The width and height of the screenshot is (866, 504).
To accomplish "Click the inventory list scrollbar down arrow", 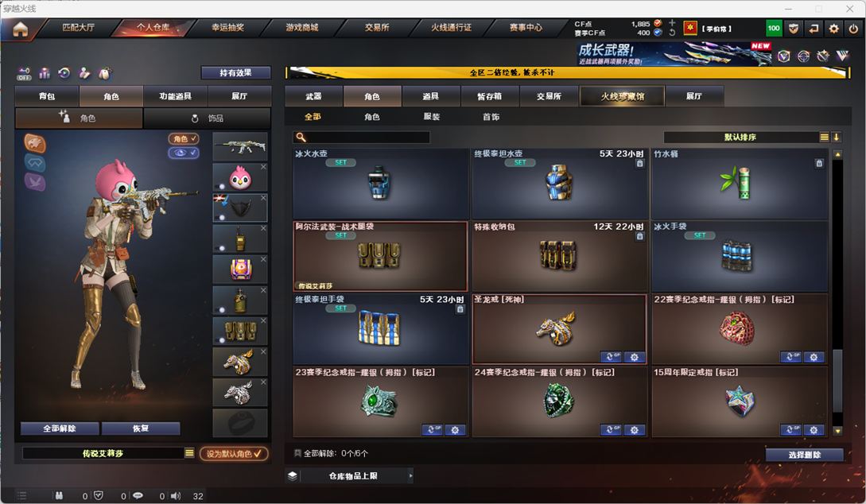I will coord(837,431).
